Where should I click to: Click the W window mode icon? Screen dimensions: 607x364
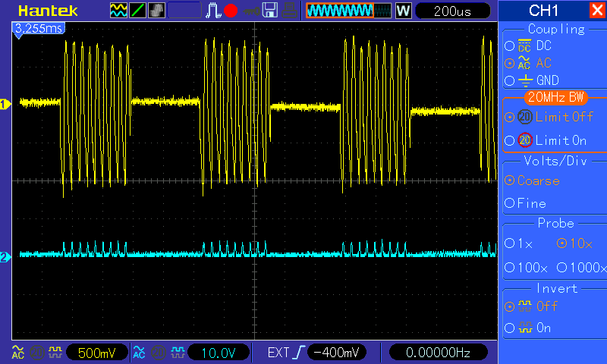403,11
